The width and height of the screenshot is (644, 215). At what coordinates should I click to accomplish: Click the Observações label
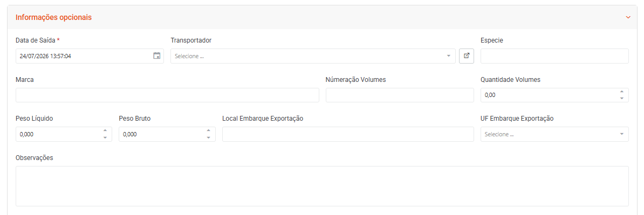(35, 157)
